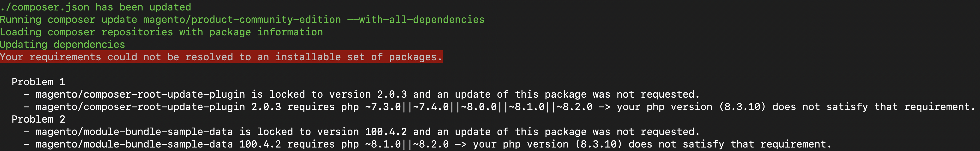
Task: Click the "Problem 2" heading
Action: click(38, 120)
